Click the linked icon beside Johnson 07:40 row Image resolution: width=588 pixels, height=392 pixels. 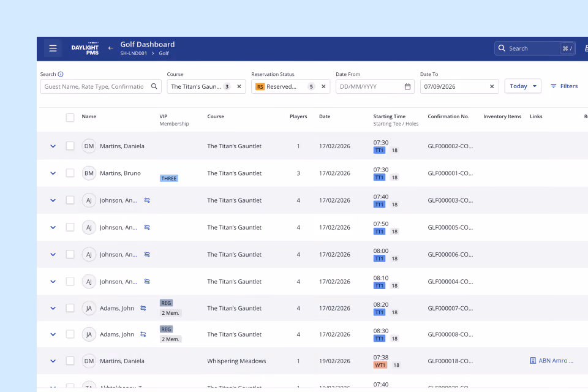pos(147,200)
